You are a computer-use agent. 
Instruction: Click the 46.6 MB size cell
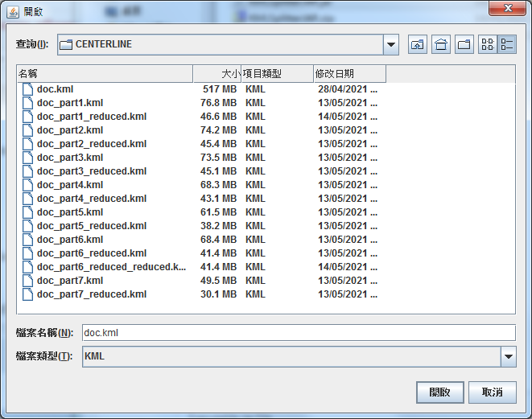218,117
